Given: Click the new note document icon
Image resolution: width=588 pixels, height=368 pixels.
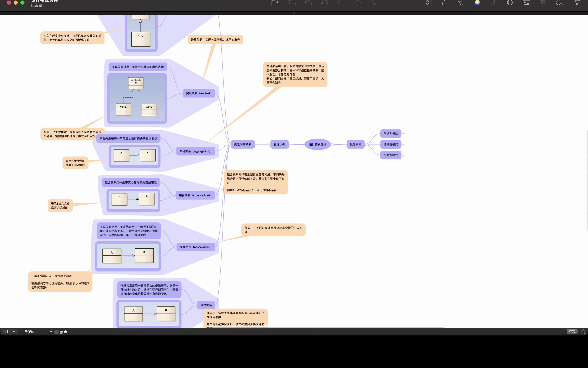Looking at the screenshot, I should (275, 3).
